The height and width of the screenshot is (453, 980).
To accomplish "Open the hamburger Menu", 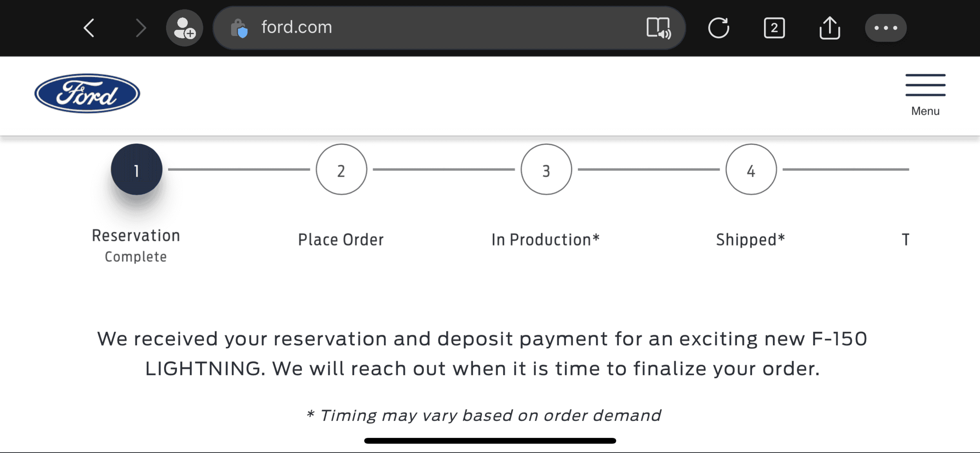I will [x=925, y=94].
